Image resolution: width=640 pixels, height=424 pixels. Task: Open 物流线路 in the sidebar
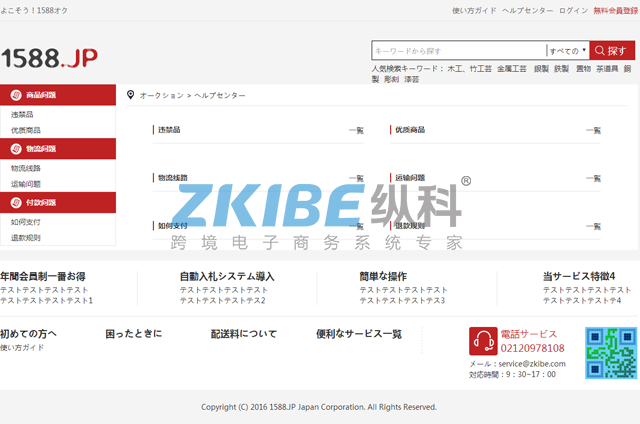coord(26,168)
